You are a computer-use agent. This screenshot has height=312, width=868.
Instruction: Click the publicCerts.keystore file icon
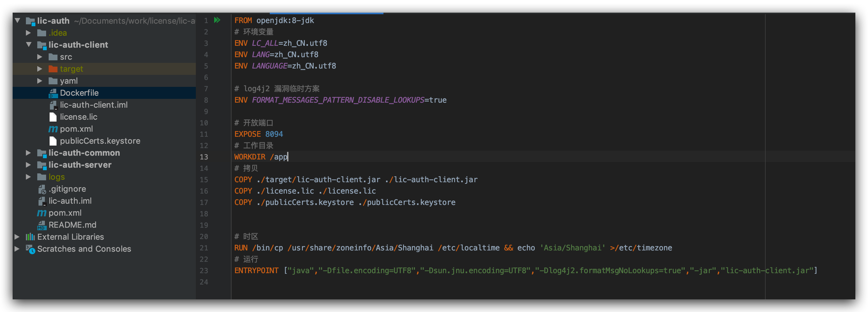coord(53,141)
